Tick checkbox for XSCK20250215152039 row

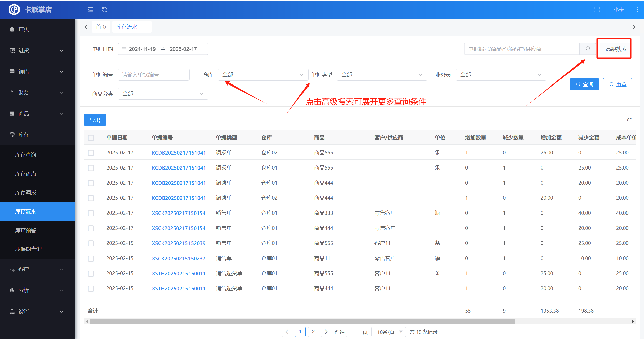point(91,243)
